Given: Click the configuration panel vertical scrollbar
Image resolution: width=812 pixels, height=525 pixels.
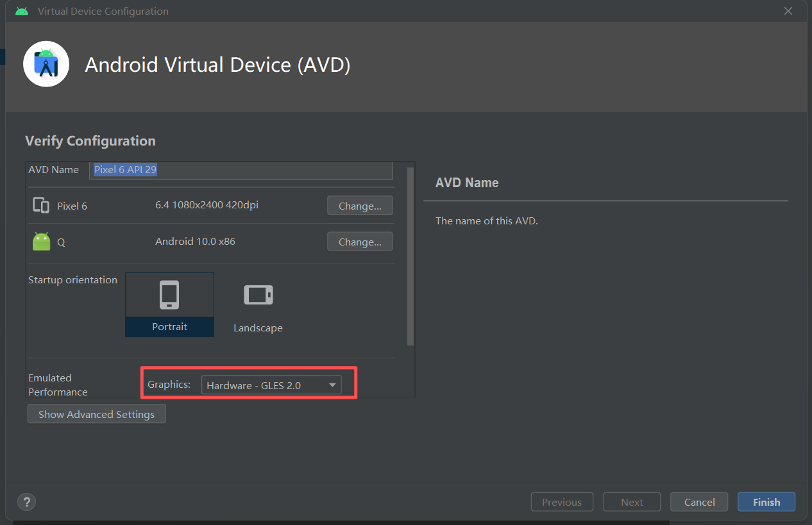Looking at the screenshot, I should [x=410, y=256].
